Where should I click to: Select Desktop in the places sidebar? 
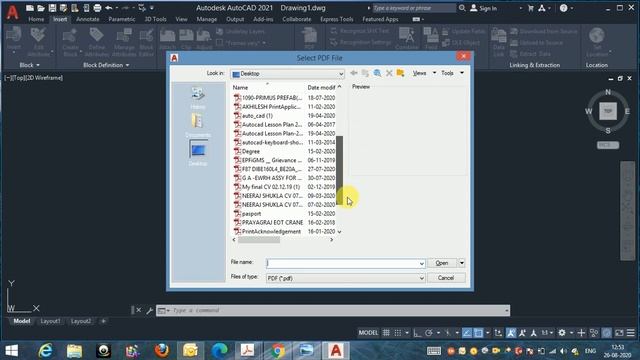[198, 153]
